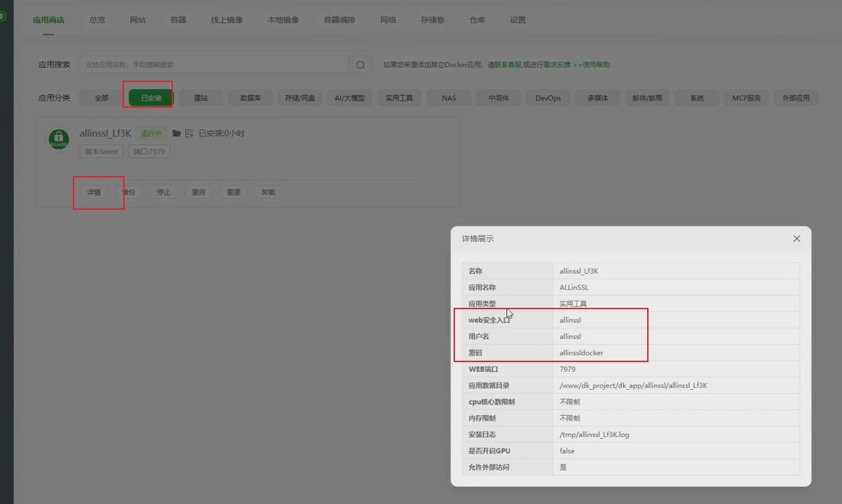Image resolution: width=842 pixels, height=504 pixels.
Task: Stop the app with the 停止 button
Action: (164, 192)
